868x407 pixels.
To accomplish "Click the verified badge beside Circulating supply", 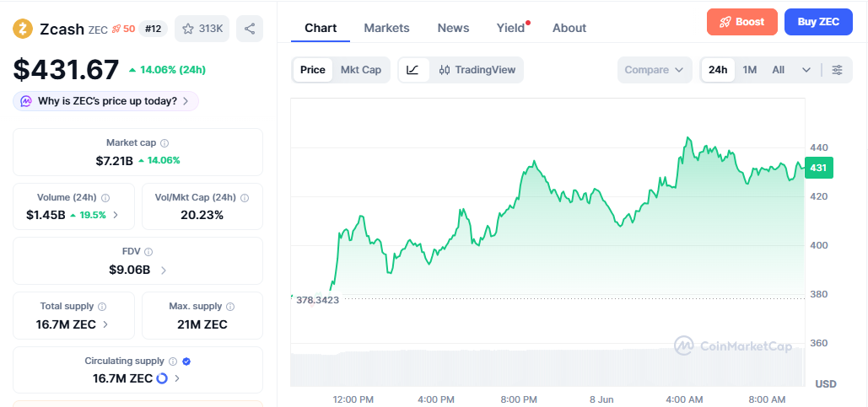I will [x=186, y=361].
